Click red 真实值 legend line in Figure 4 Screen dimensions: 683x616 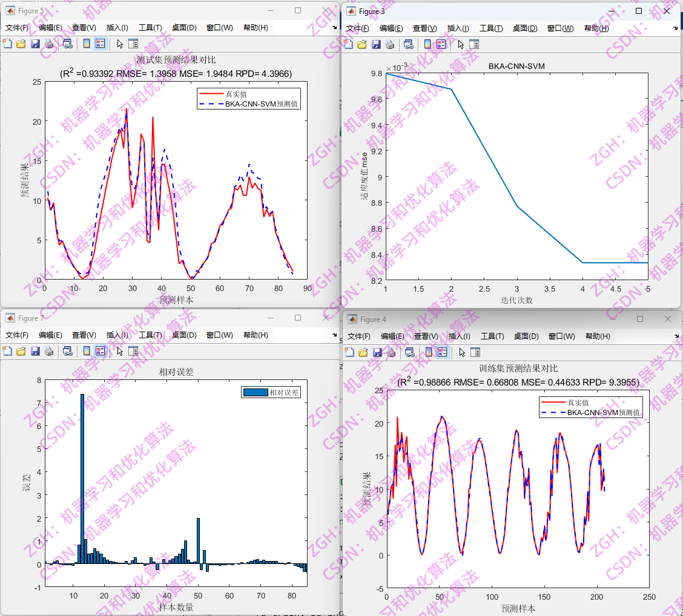553,402
